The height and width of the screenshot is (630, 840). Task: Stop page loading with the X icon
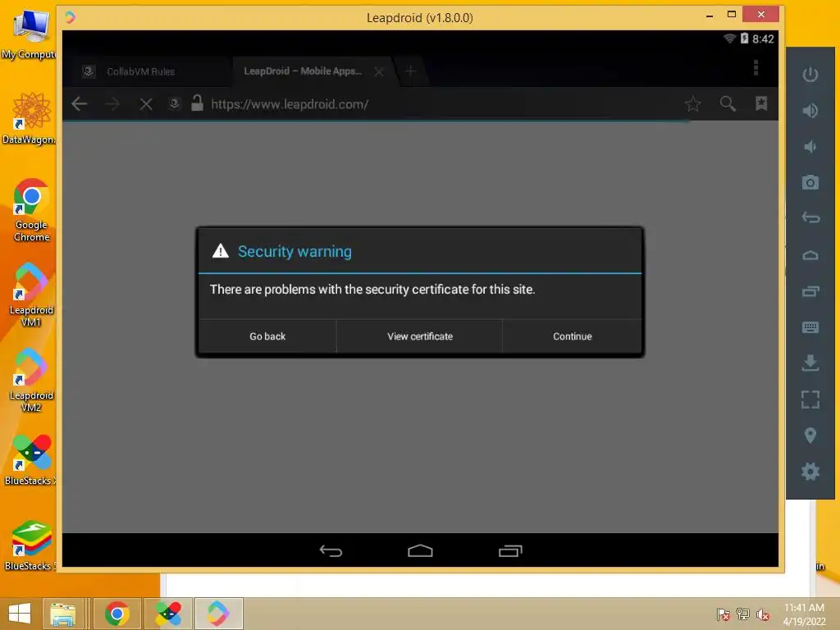pos(146,104)
